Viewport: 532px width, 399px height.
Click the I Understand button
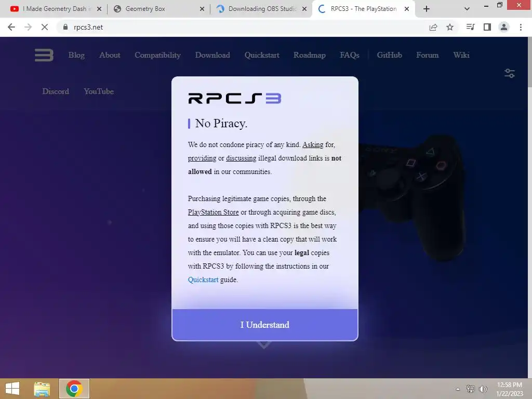[264, 325]
